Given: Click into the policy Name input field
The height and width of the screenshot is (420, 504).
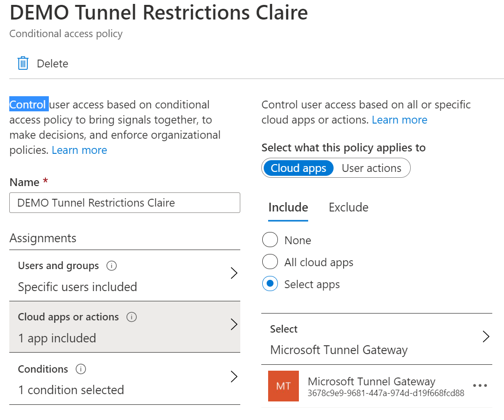Looking at the screenshot, I should point(125,203).
